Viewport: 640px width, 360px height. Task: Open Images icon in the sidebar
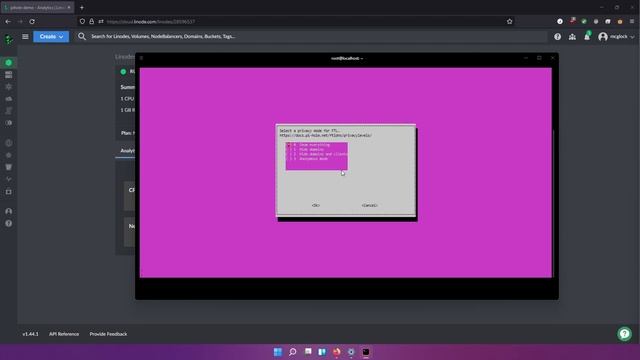tap(9, 123)
